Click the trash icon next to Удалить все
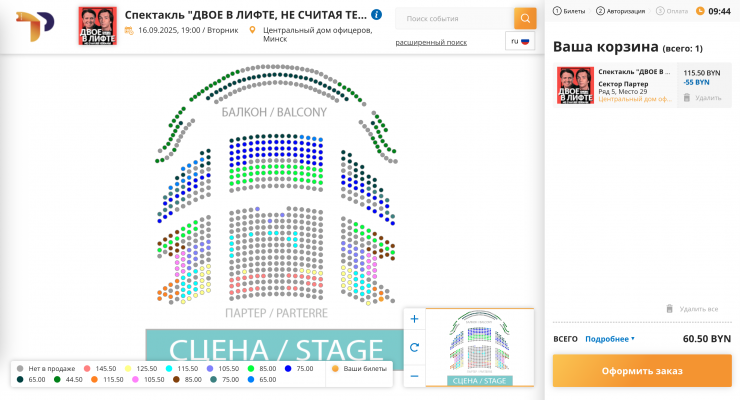740x400 pixels. 670,309
